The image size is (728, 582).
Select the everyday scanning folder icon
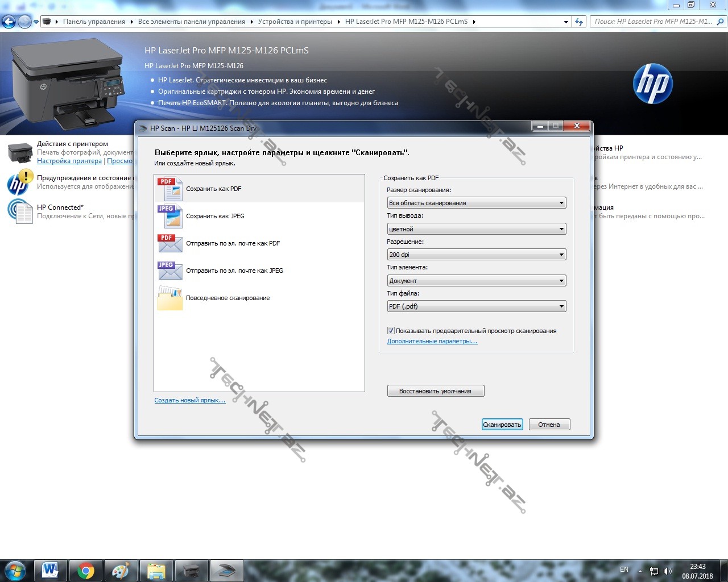coord(169,298)
